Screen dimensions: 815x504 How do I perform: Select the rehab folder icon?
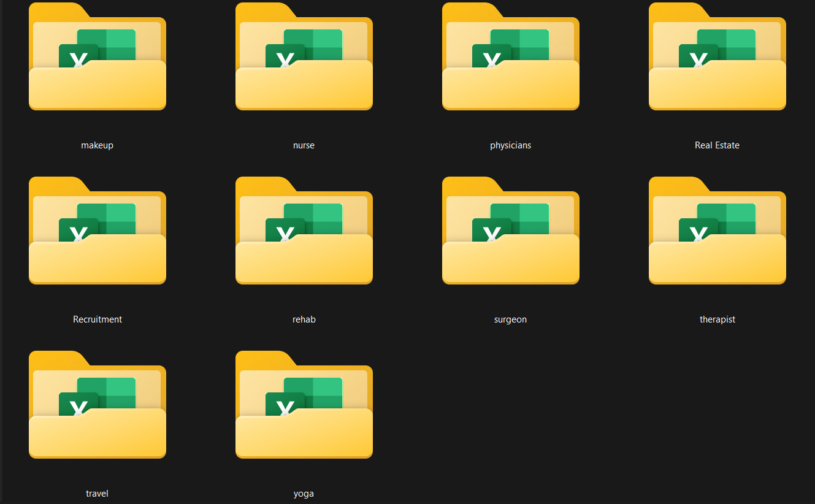pyautogui.click(x=304, y=231)
